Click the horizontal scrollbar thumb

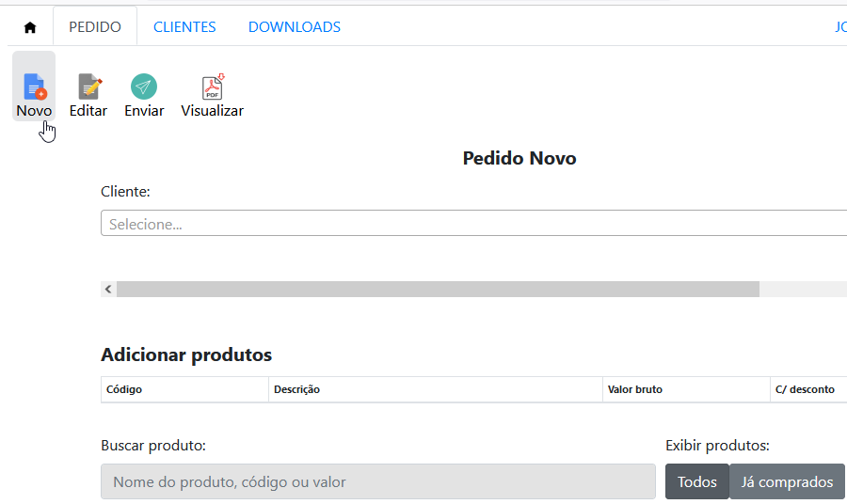(438, 290)
